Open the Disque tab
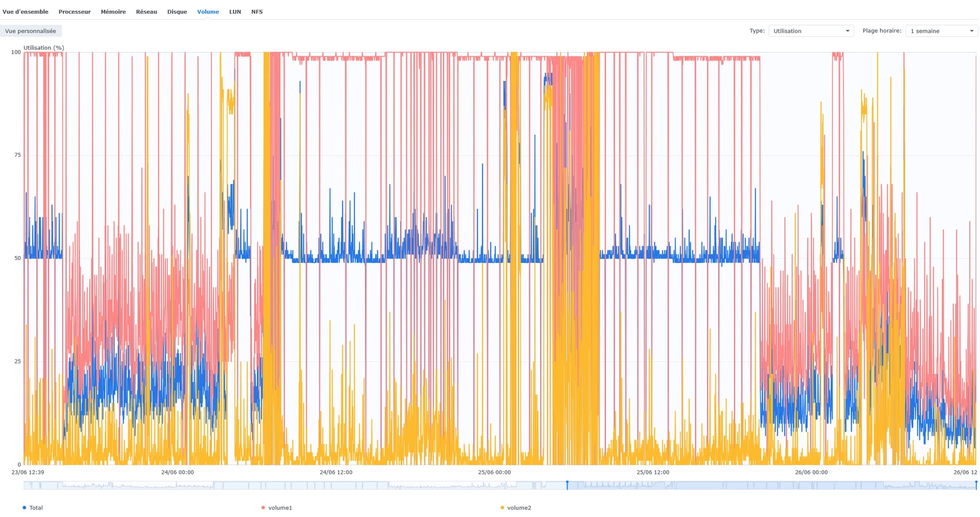The height and width of the screenshot is (517, 980). point(177,12)
